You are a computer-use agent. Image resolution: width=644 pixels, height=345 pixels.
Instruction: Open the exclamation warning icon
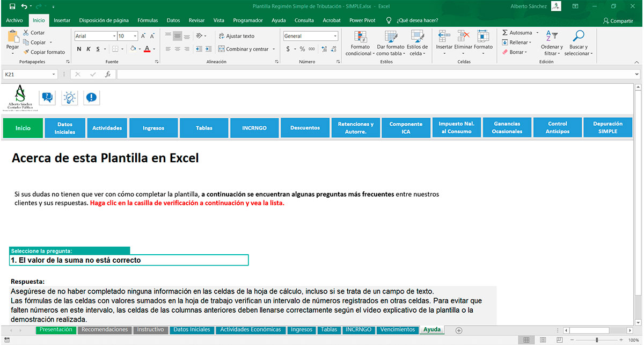pos(91,97)
